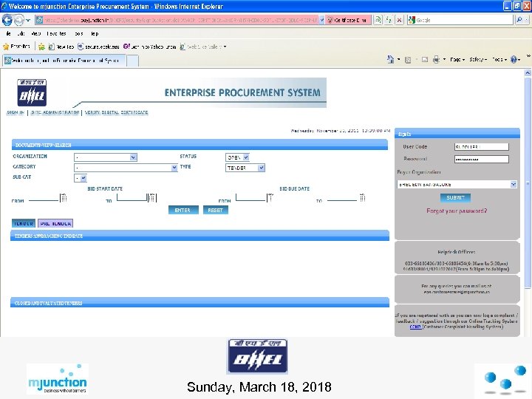Open Bid Start Date To calendar icon
532x399 pixels.
click(152, 197)
